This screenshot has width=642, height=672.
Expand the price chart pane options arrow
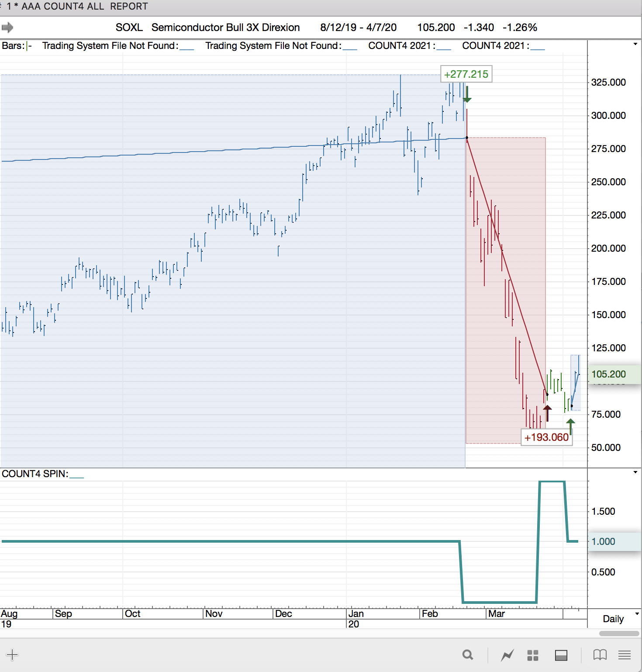click(635, 44)
